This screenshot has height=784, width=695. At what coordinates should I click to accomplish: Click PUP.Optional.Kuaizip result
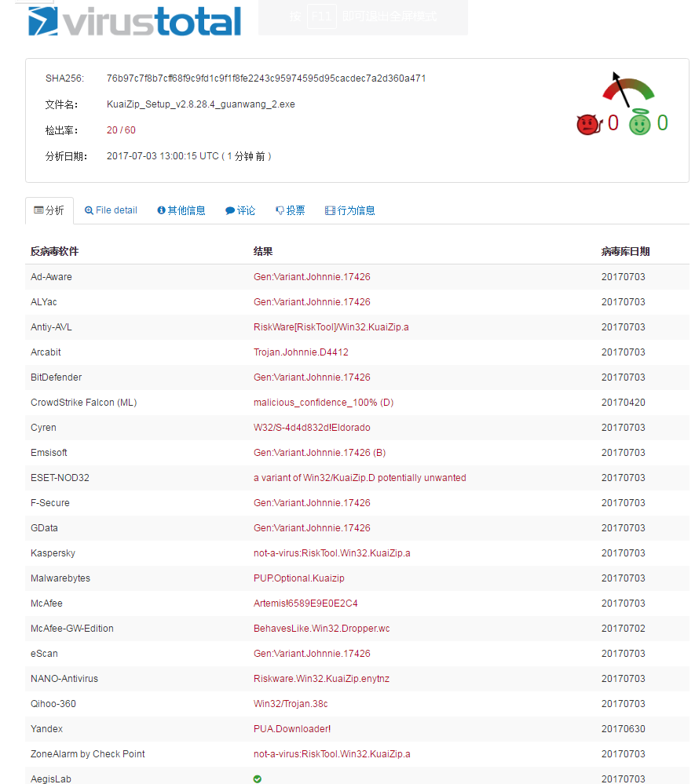point(298,578)
